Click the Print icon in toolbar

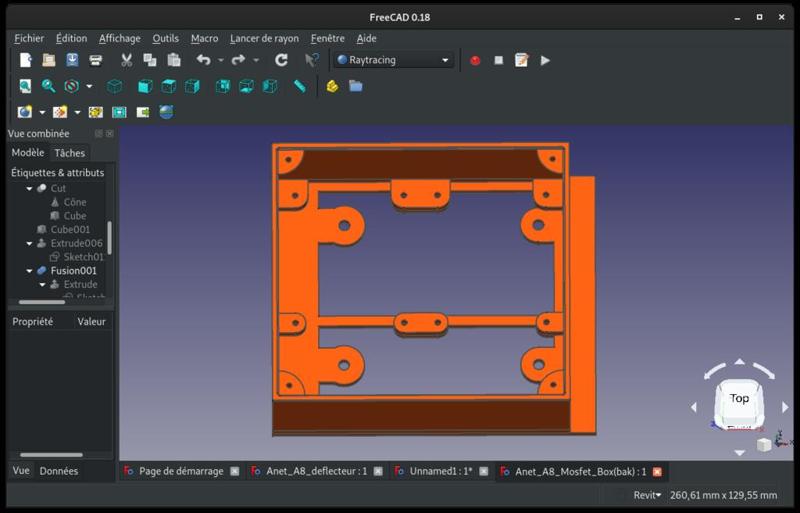(96, 60)
